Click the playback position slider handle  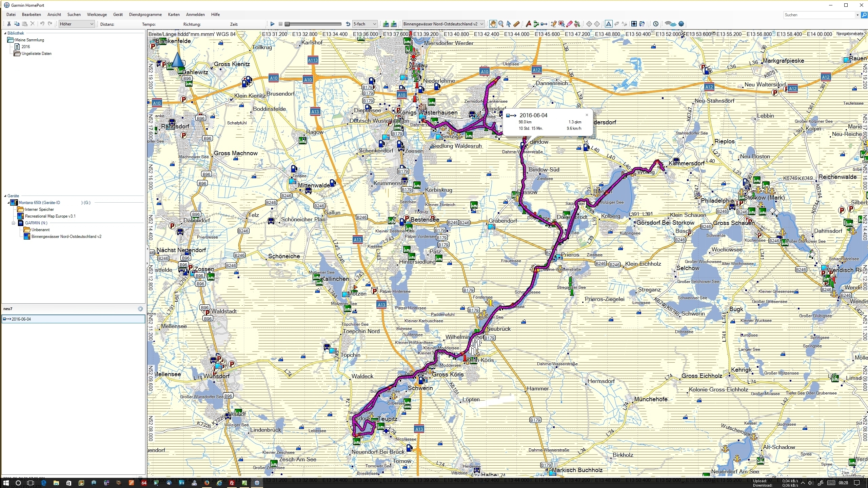pyautogui.click(x=287, y=24)
